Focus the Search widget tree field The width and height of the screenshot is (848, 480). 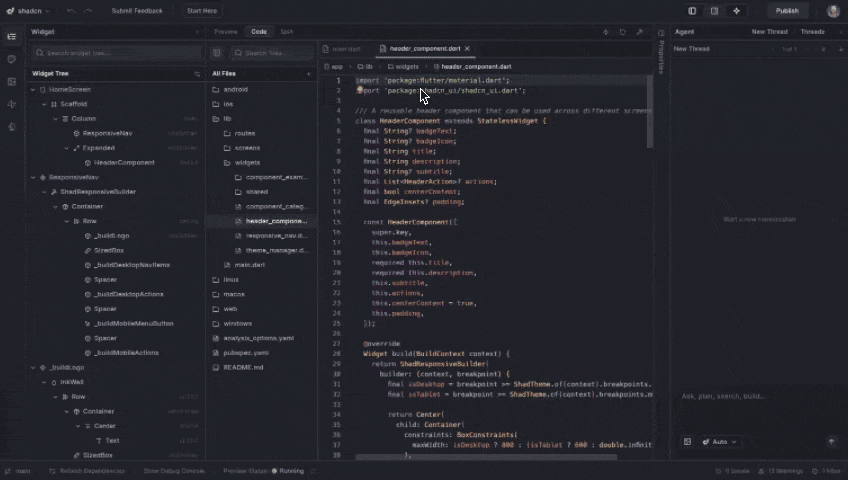click(x=117, y=53)
